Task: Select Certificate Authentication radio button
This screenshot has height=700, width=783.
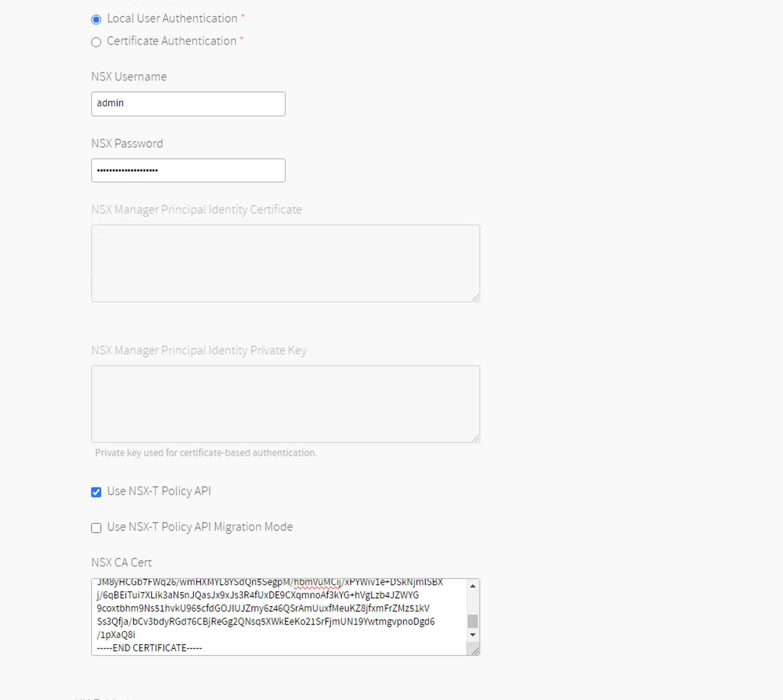Action: (x=96, y=42)
